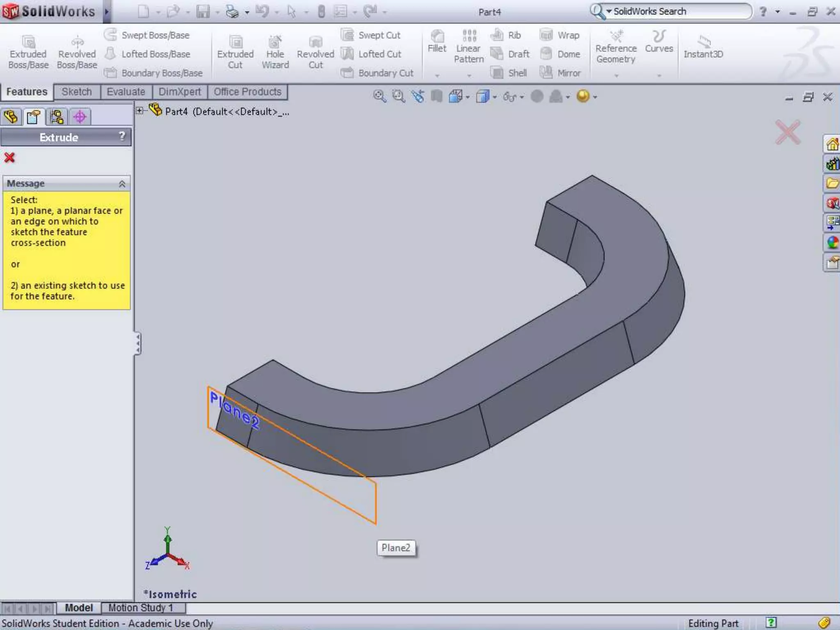Viewport: 840px width, 630px height.
Task: Click inside the SolidWorks Search field
Action: (x=677, y=11)
